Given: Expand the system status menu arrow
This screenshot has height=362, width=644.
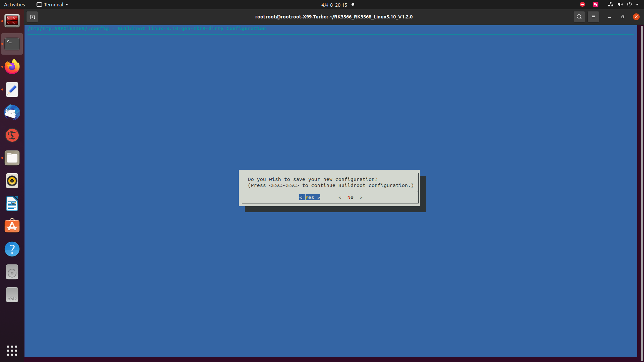Looking at the screenshot, I should (637, 5).
